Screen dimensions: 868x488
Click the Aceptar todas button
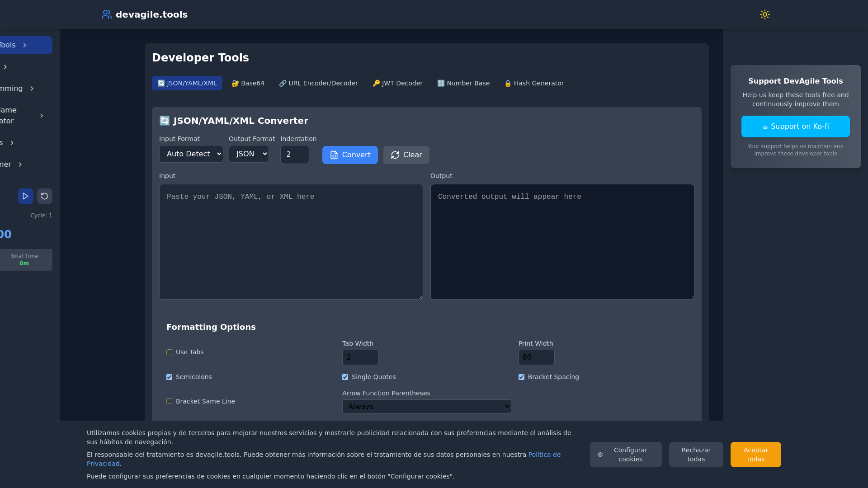(756, 455)
